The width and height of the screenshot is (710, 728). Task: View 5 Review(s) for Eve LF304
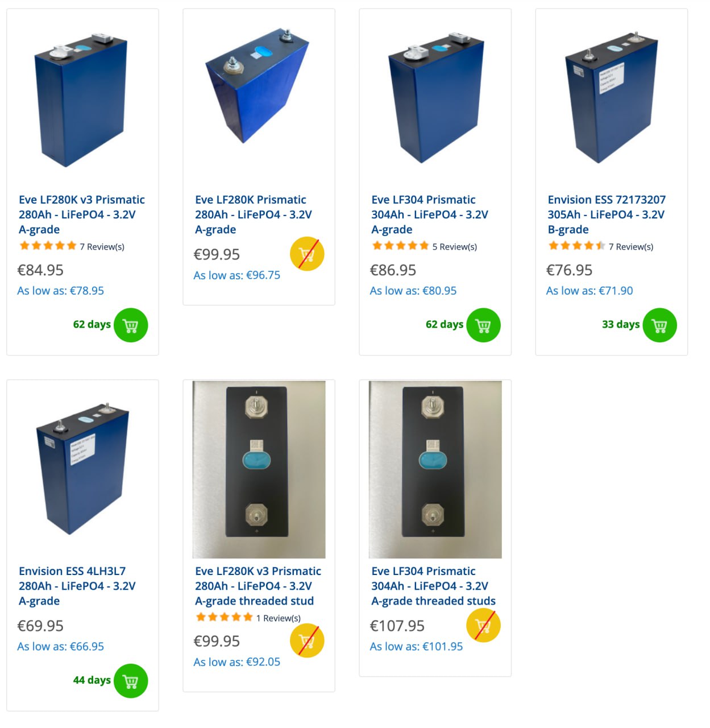tap(454, 247)
